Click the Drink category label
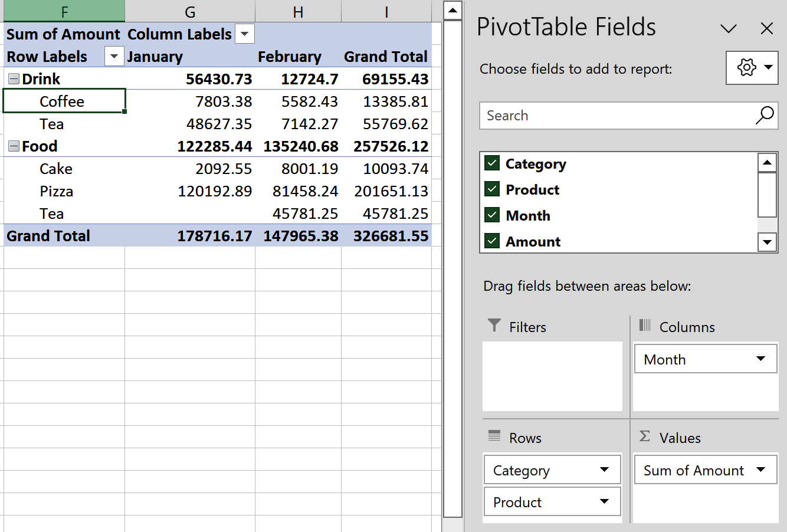Image resolution: width=787 pixels, height=532 pixels. click(41, 79)
